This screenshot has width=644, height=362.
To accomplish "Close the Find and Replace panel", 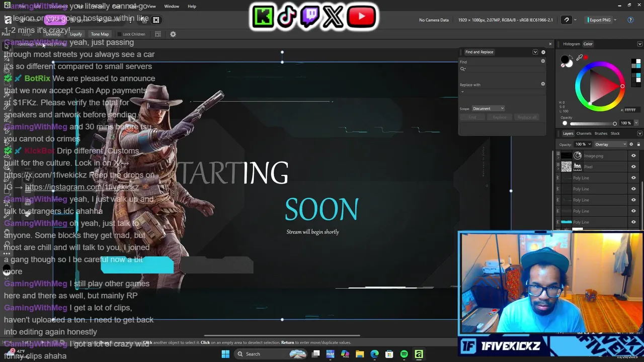I will [543, 52].
